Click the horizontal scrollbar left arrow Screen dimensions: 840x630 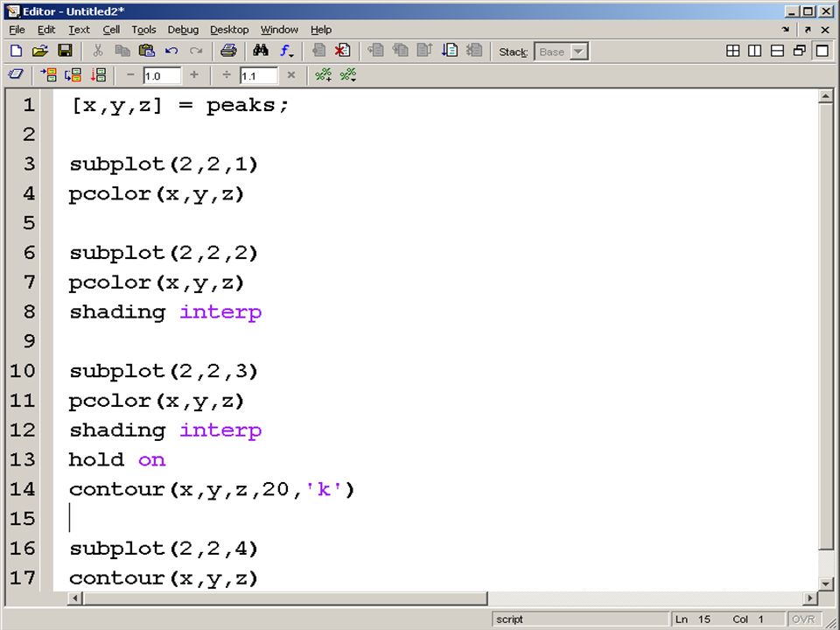(75, 598)
